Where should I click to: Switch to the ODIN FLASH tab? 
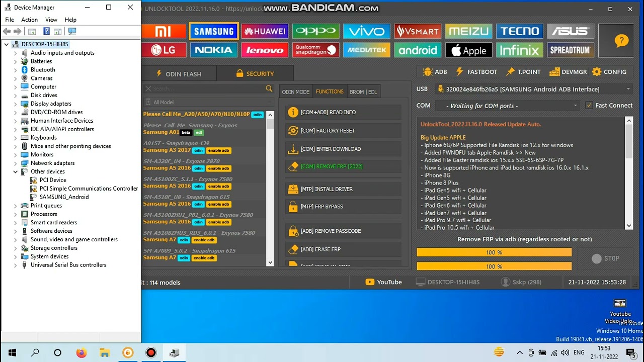179,74
